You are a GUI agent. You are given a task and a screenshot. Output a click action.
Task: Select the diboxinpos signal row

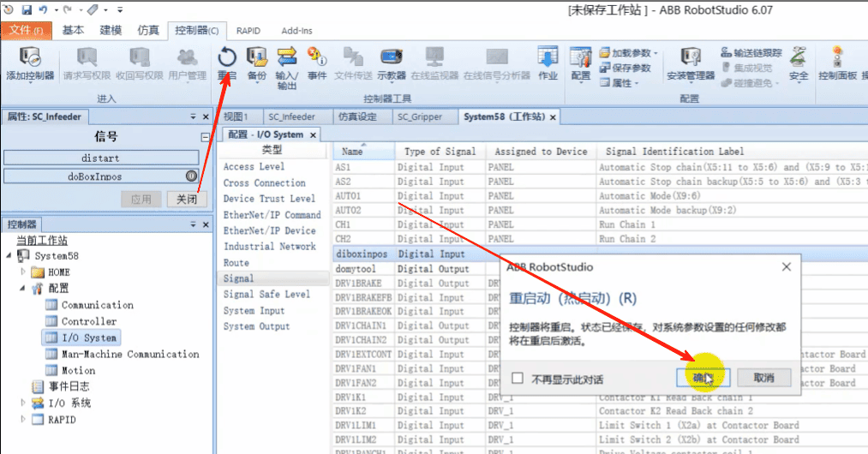(x=416, y=254)
